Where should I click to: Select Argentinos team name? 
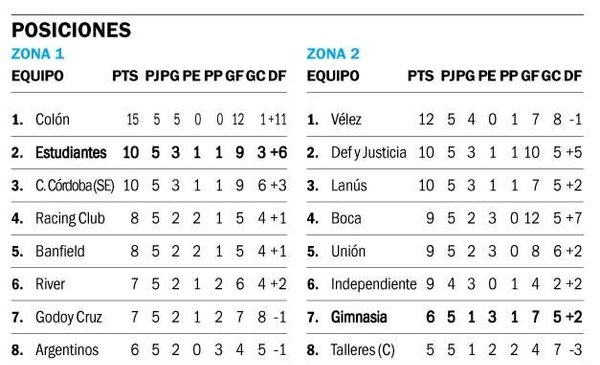pos(67,350)
